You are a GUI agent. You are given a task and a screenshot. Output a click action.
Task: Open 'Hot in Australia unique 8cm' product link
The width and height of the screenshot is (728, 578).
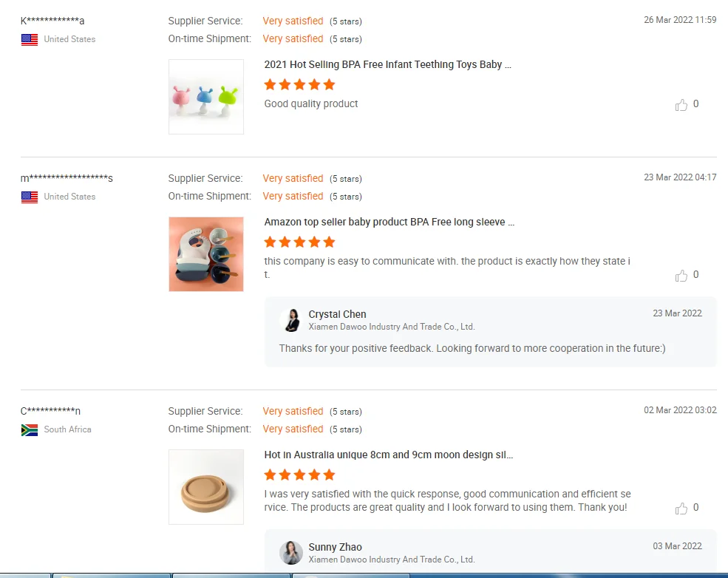388,455
